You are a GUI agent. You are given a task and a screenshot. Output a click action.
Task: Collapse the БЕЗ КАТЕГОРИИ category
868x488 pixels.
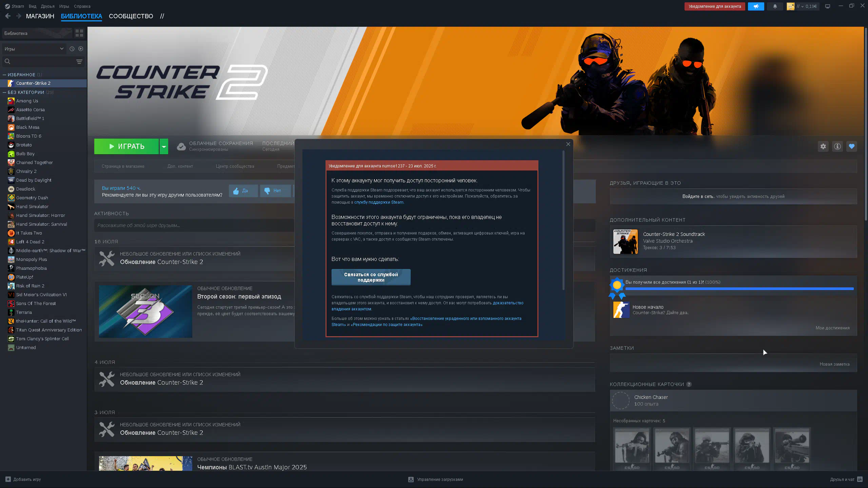pyautogui.click(x=4, y=92)
